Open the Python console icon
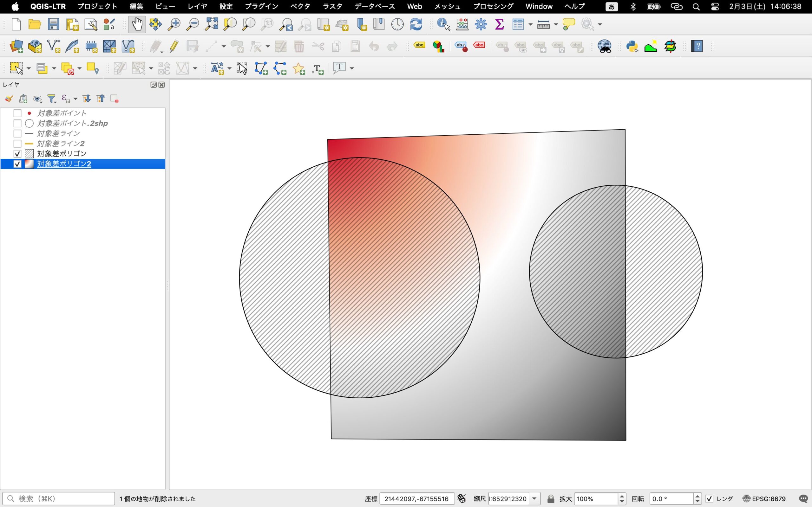The width and height of the screenshot is (812, 507). coord(632,46)
